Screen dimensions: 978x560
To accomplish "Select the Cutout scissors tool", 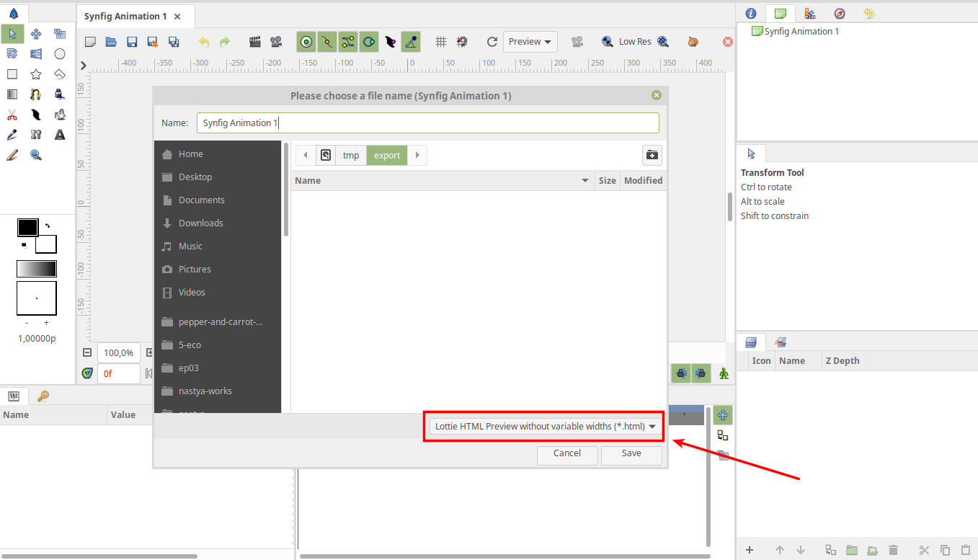I will 12,114.
